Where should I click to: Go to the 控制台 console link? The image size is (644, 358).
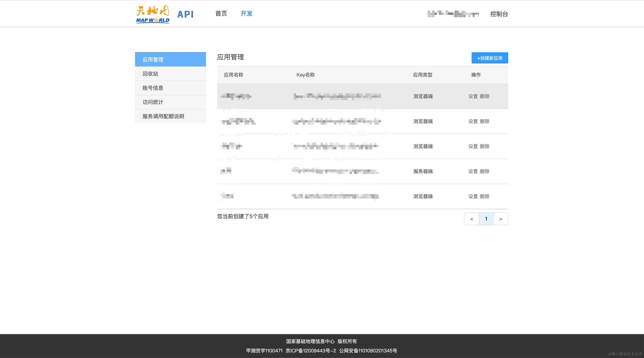coord(499,14)
